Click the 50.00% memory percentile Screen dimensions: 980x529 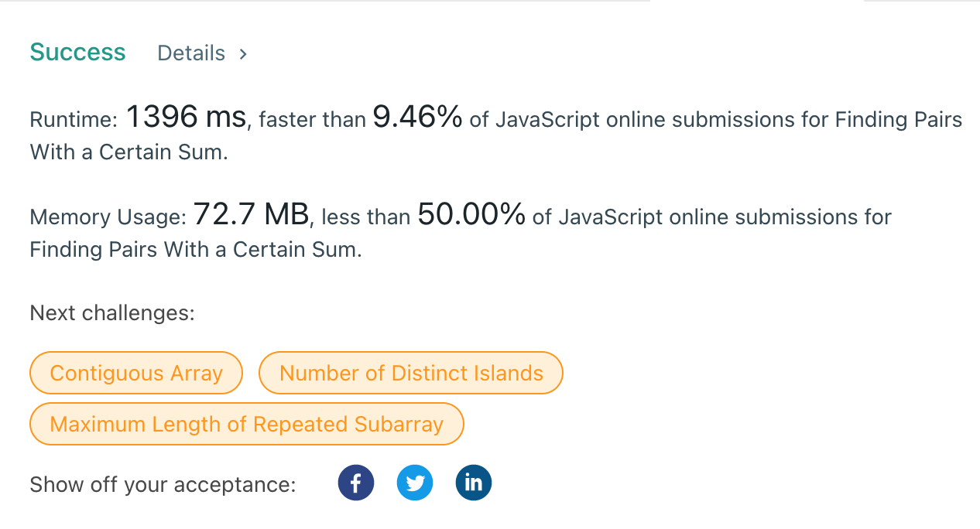click(472, 213)
